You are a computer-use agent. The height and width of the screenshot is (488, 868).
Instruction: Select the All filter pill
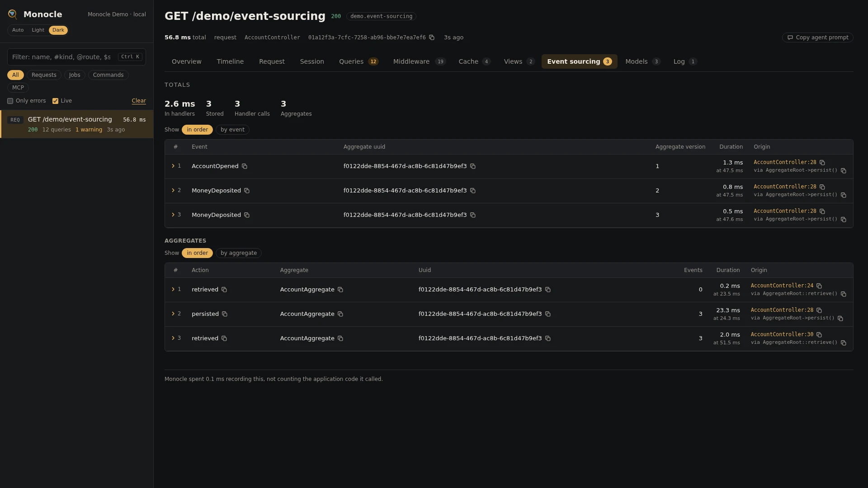pos(15,75)
